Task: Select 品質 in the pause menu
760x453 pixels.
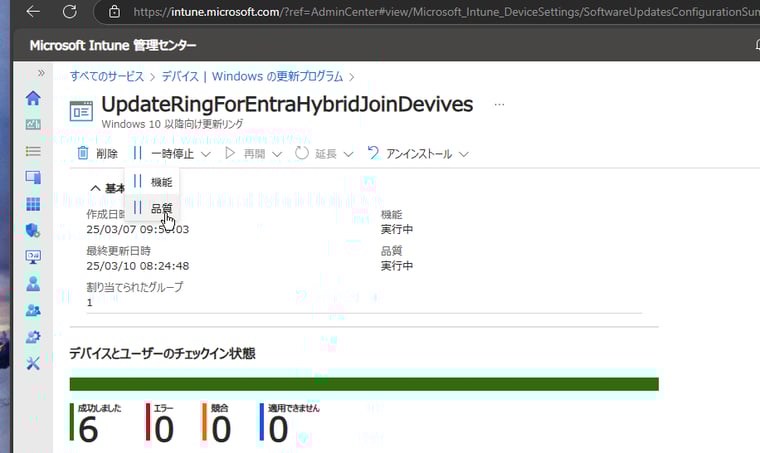Action: pos(153,208)
